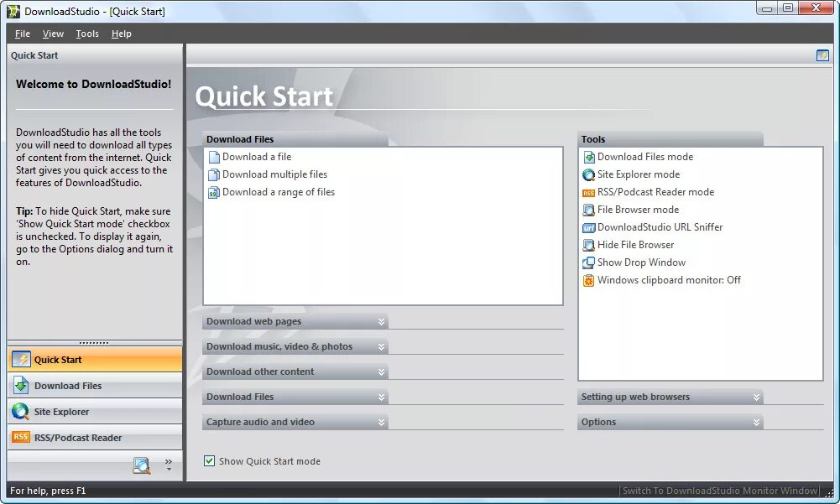The width and height of the screenshot is (840, 504).
Task: Click the Download Files sidebar green arrow icon
Action: click(21, 386)
